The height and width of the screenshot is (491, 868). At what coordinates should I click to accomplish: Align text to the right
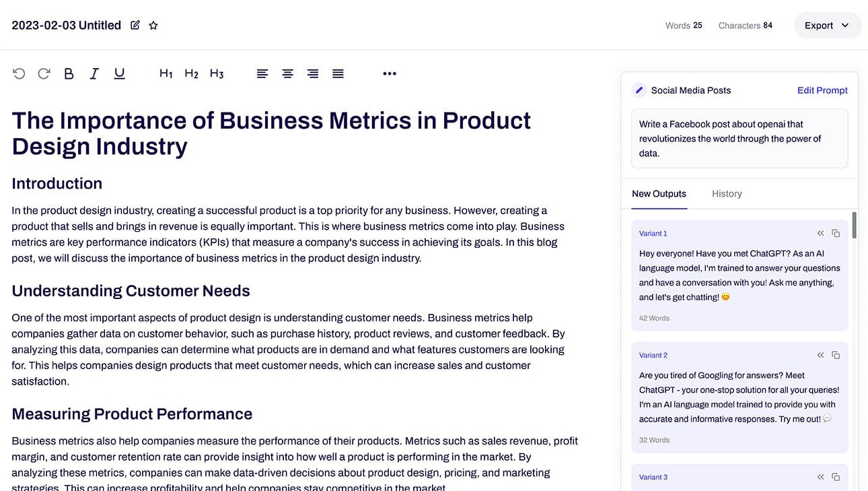[313, 73]
